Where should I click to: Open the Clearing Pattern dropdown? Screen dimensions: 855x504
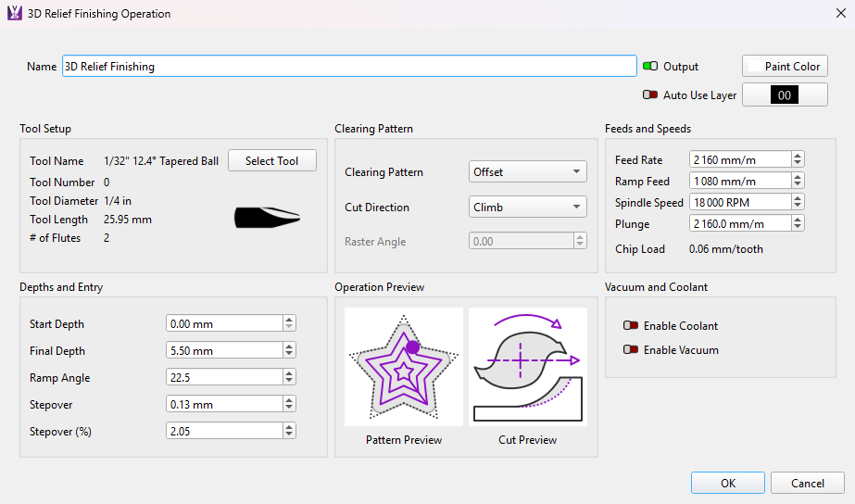527,171
